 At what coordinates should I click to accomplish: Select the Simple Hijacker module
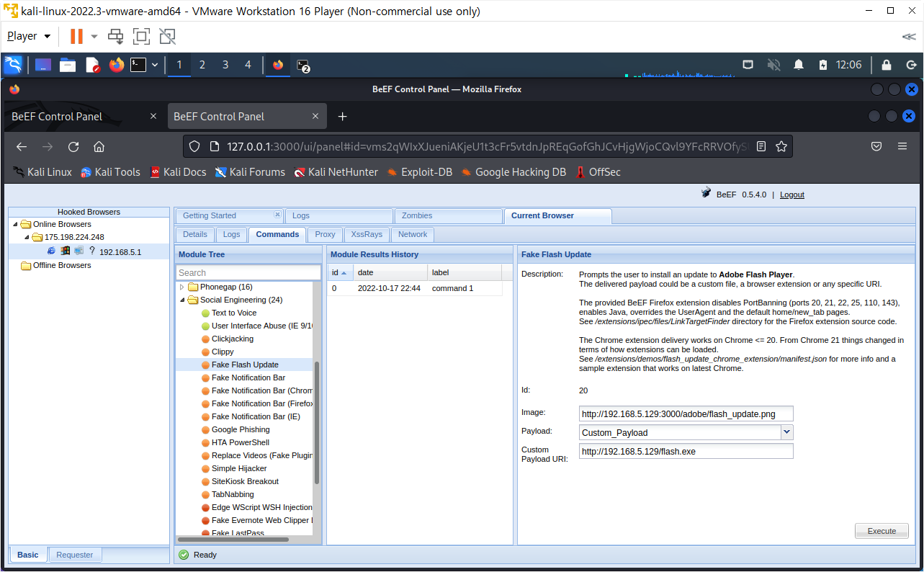(239, 468)
